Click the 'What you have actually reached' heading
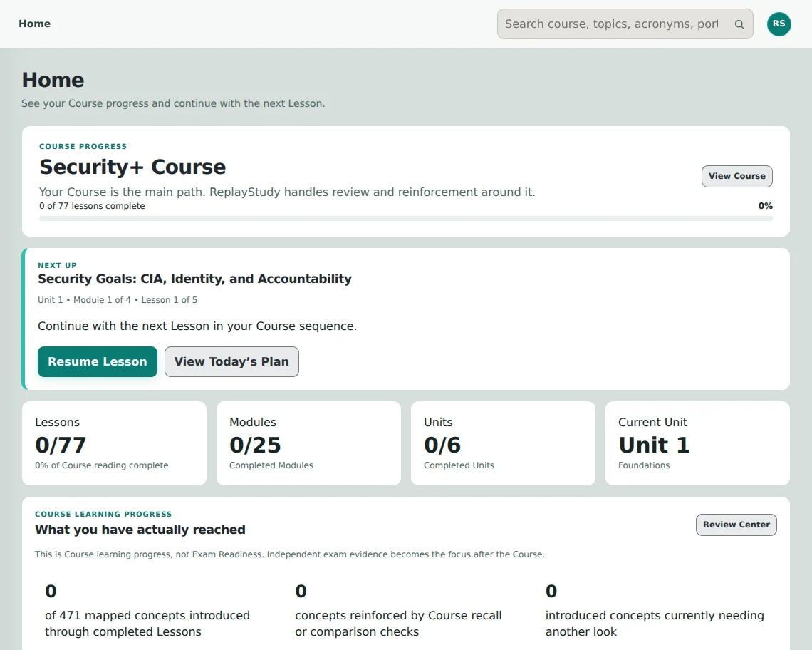This screenshot has height=650, width=812. [x=140, y=530]
